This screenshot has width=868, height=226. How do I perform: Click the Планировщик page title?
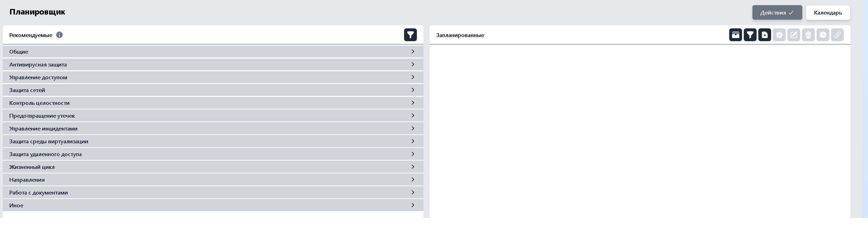pos(37,12)
